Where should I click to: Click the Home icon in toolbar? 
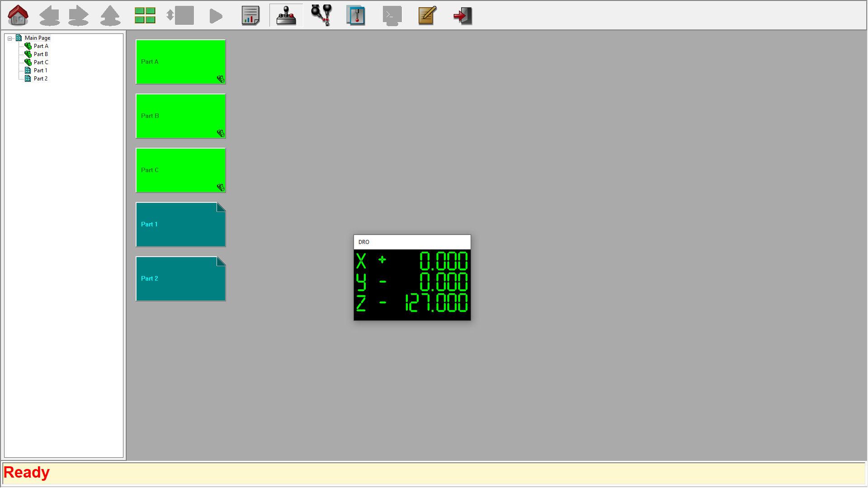(18, 15)
